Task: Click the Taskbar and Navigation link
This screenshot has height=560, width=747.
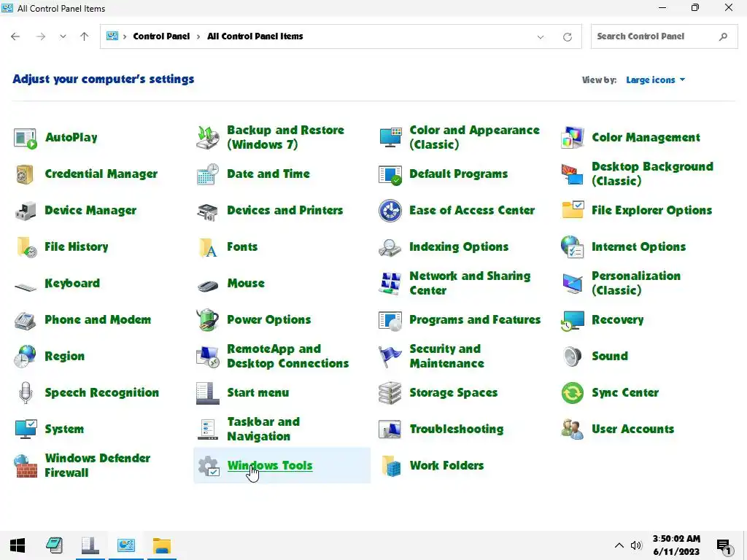Action: click(263, 429)
